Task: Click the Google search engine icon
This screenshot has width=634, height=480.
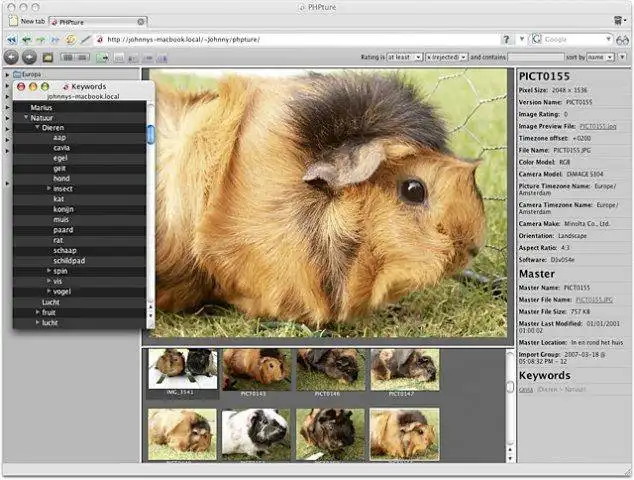Action: coord(537,39)
